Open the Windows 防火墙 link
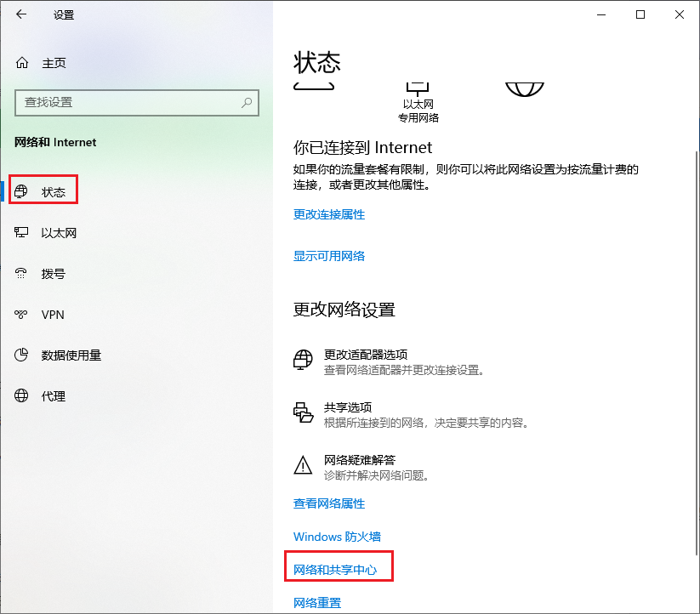Image resolution: width=700 pixels, height=614 pixels. coord(337,537)
